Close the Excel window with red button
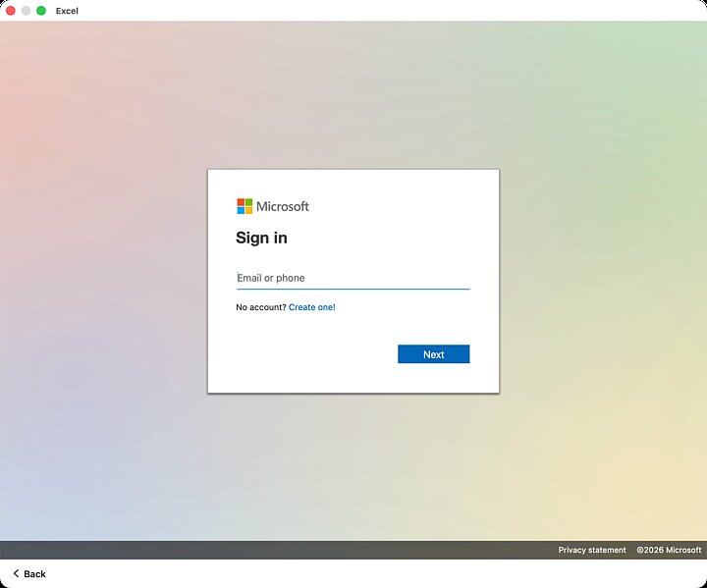This screenshot has height=588, width=707. 11,11
